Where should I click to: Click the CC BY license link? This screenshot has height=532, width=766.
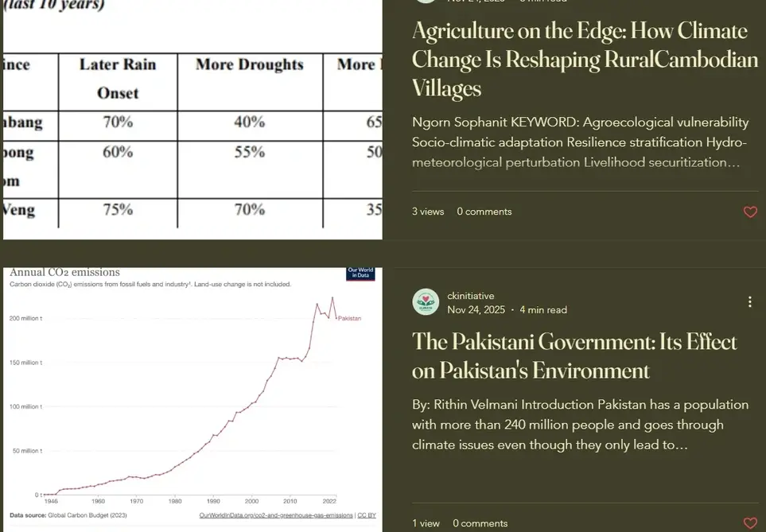click(367, 515)
